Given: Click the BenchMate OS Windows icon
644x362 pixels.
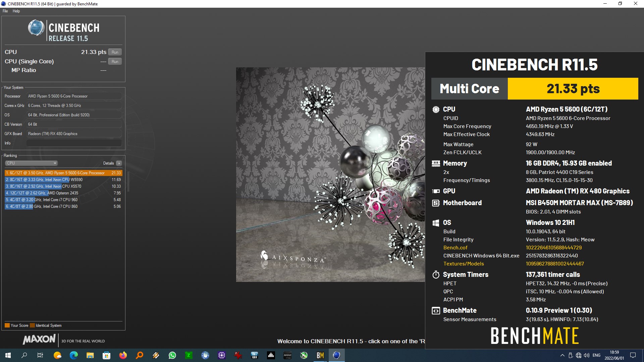Looking at the screenshot, I should click(436, 223).
